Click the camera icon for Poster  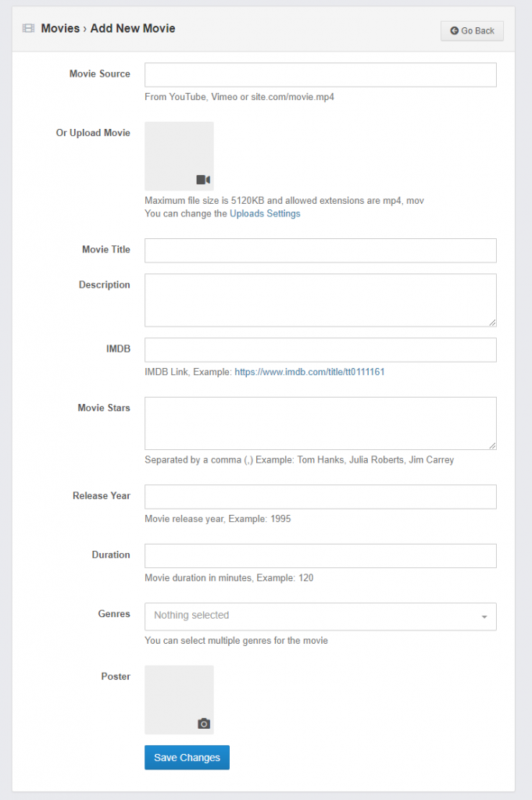click(204, 723)
